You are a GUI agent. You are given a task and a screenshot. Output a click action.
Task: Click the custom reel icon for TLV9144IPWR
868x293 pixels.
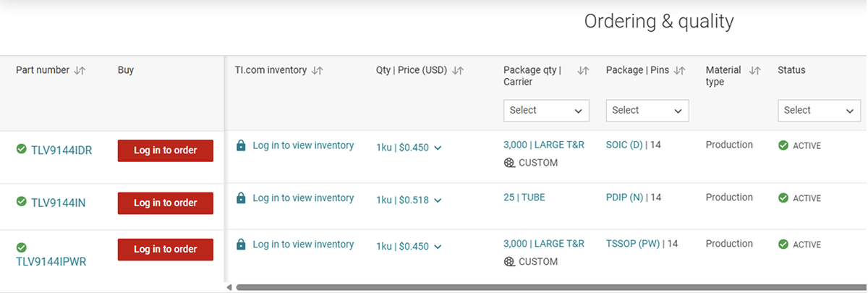(509, 262)
